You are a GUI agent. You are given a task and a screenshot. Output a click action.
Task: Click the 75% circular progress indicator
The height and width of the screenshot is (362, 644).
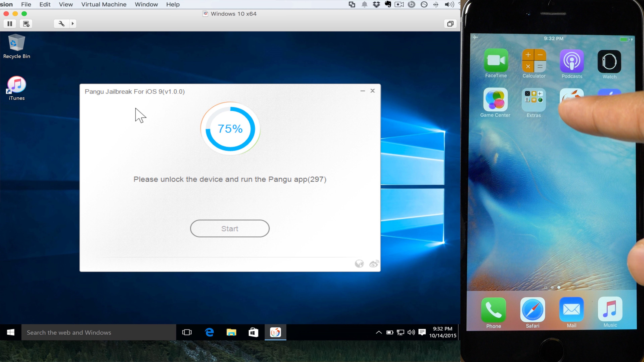(x=230, y=129)
